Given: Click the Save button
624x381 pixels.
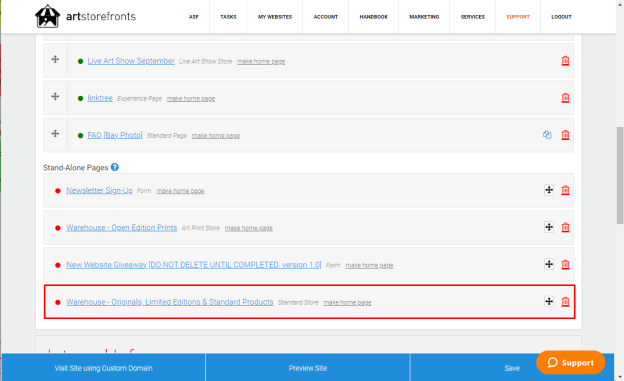Looking at the screenshot, I should 512,367.
